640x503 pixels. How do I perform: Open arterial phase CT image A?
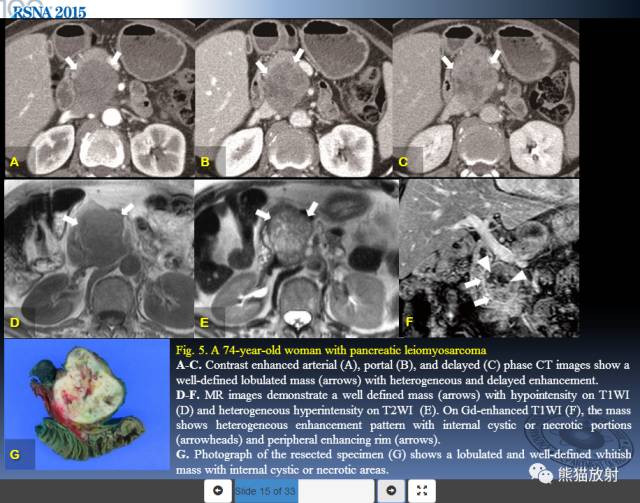tap(100, 98)
